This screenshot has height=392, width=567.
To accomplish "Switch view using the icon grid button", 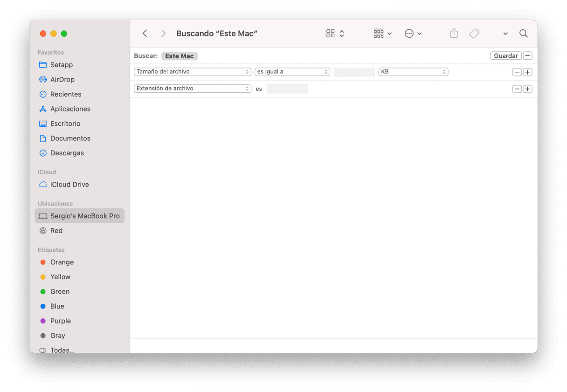I will pyautogui.click(x=331, y=34).
